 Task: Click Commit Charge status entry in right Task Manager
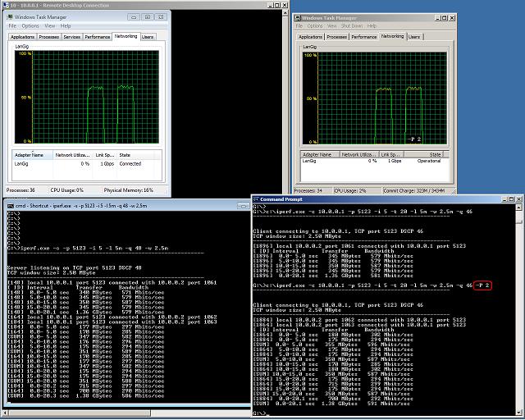click(x=413, y=191)
